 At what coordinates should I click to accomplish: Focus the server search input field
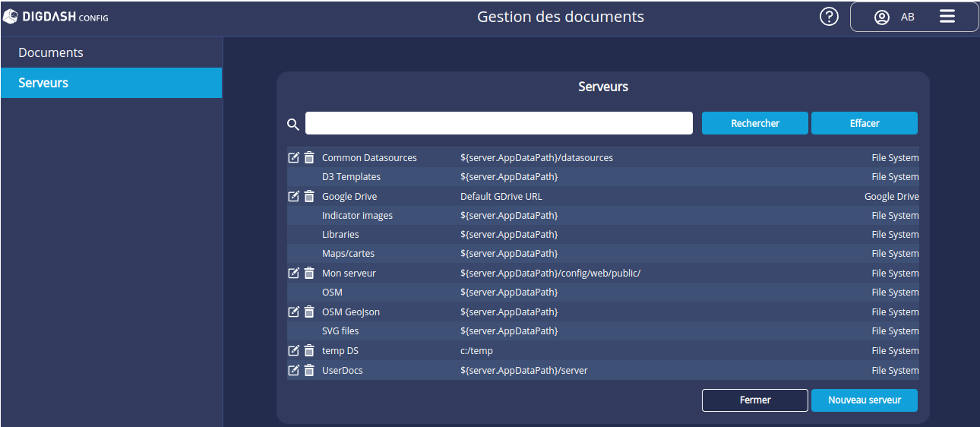[498, 123]
